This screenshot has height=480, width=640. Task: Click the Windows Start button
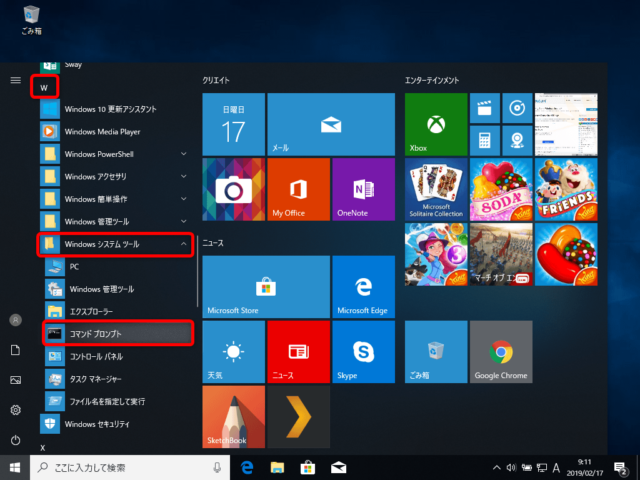[x=15, y=468]
